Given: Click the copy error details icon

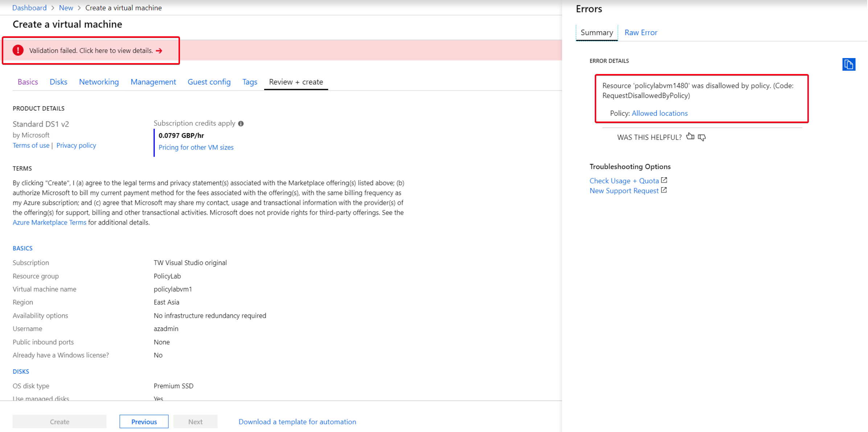Looking at the screenshot, I should [x=848, y=65].
